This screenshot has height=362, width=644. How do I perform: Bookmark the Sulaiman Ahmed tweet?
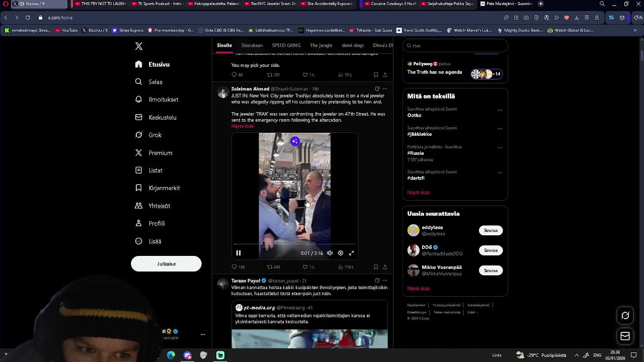point(376,267)
